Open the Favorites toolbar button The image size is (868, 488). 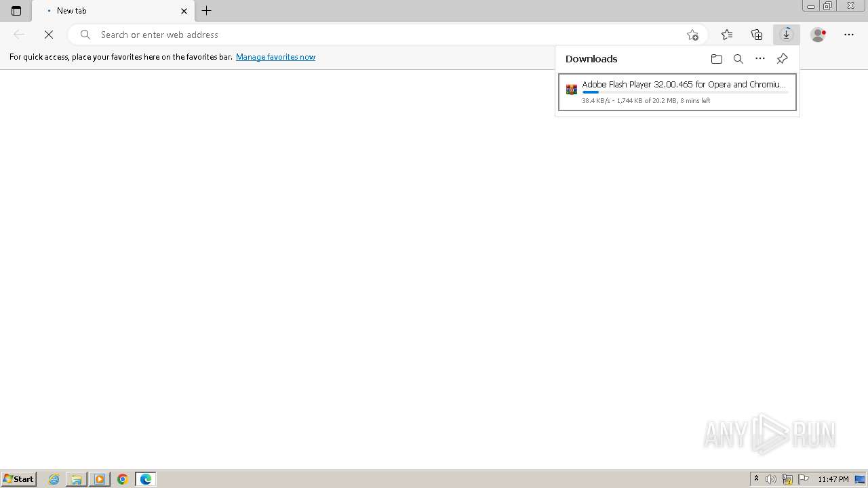(x=727, y=35)
